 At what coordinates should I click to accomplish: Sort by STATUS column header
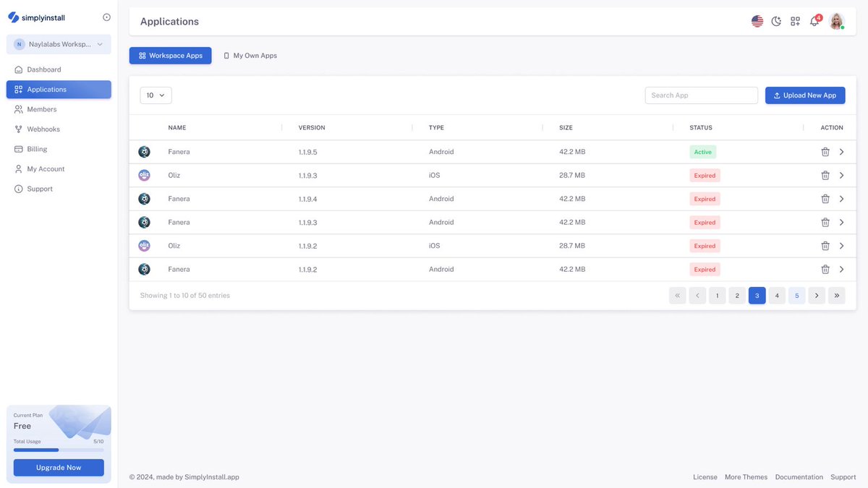coord(701,128)
